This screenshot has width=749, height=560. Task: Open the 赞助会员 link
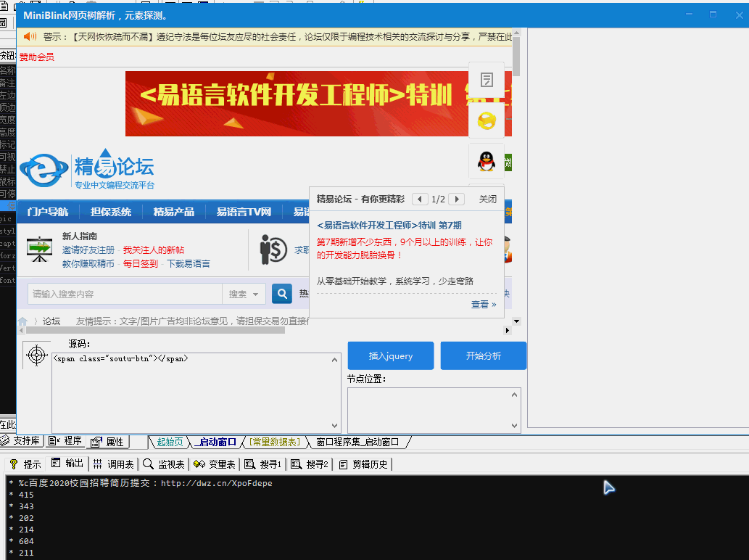pos(37,57)
